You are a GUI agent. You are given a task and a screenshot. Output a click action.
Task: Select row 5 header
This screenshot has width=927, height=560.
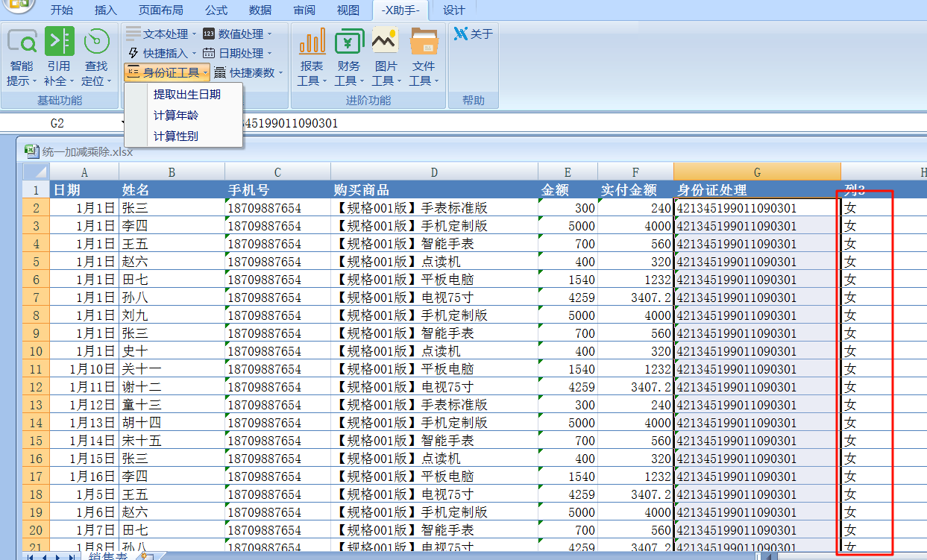(36, 262)
